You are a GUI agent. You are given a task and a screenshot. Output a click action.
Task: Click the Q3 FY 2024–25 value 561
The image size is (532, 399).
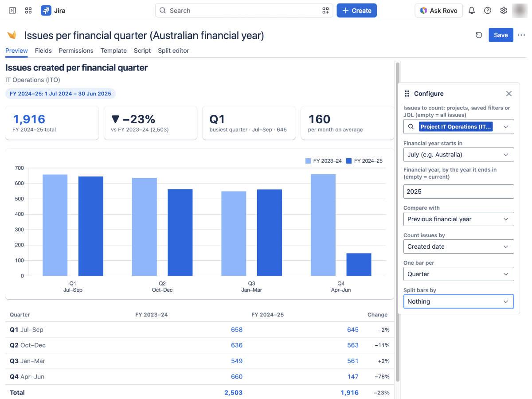point(353,361)
